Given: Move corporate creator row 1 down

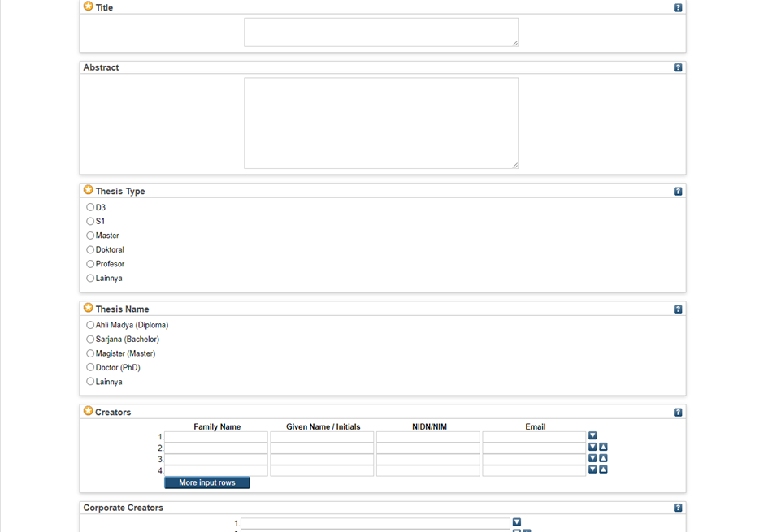Looking at the screenshot, I should (x=517, y=522).
